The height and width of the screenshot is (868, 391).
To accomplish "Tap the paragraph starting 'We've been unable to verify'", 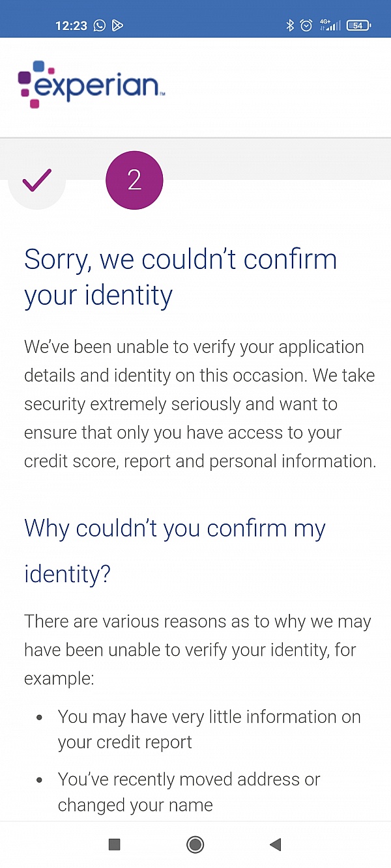I will point(195,404).
